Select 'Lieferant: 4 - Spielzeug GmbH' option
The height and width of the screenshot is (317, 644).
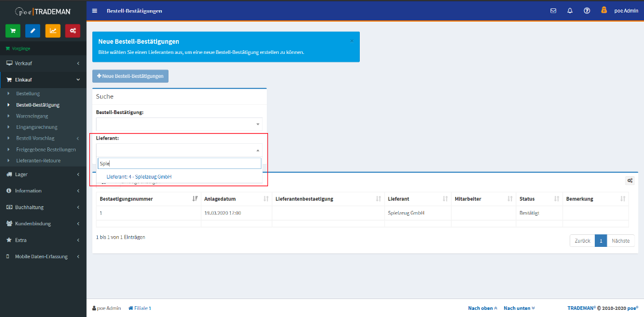point(139,177)
